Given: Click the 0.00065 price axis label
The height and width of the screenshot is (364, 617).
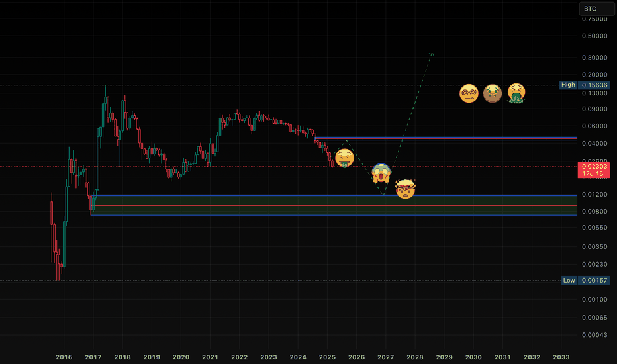Looking at the screenshot, I should pos(594,318).
